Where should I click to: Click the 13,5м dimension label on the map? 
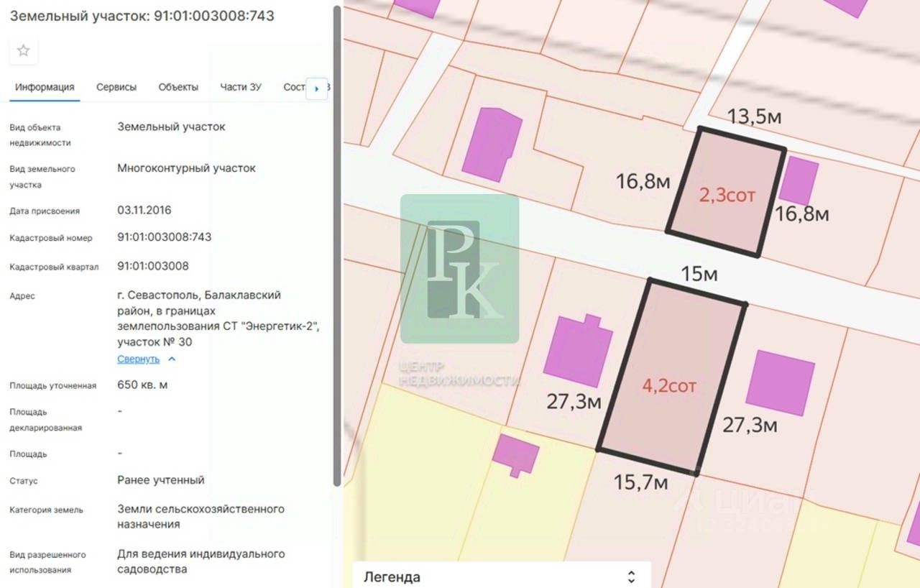click(x=754, y=116)
